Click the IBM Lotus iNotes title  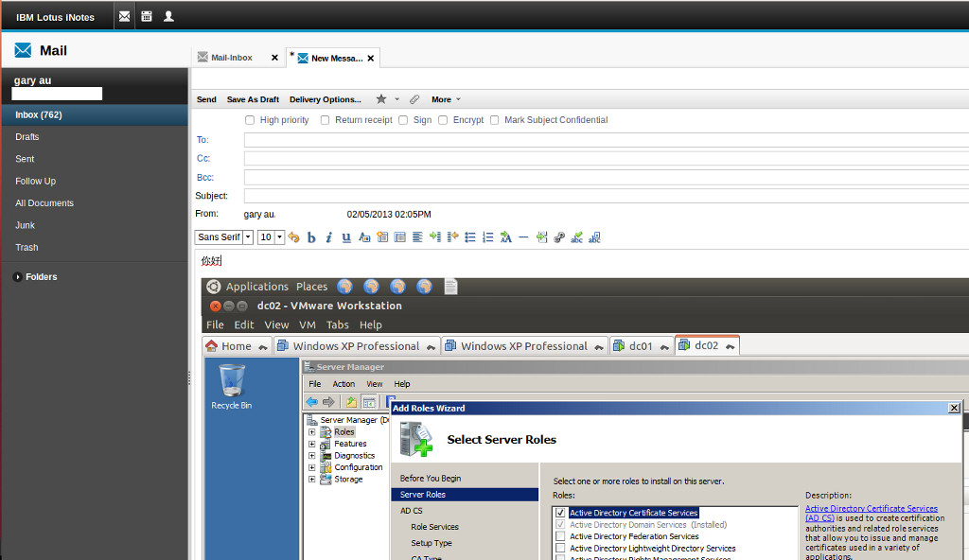click(x=55, y=17)
